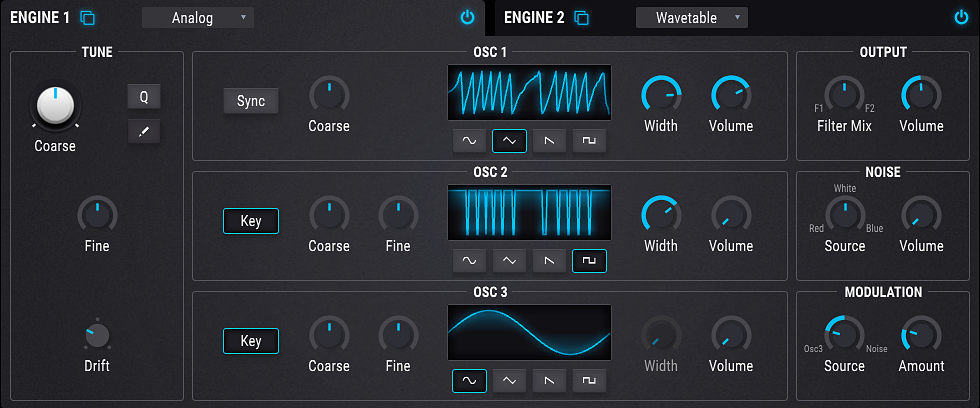
Task: Click the Drift knob
Action: pos(97,336)
